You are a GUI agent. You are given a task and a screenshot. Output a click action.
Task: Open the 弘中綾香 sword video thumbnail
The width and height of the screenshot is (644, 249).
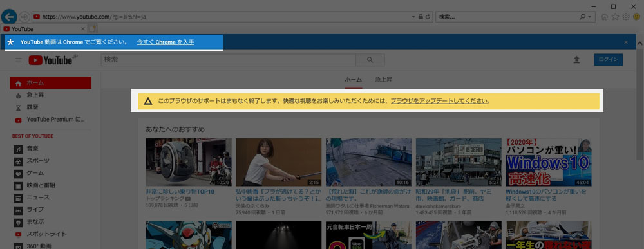tap(278, 162)
